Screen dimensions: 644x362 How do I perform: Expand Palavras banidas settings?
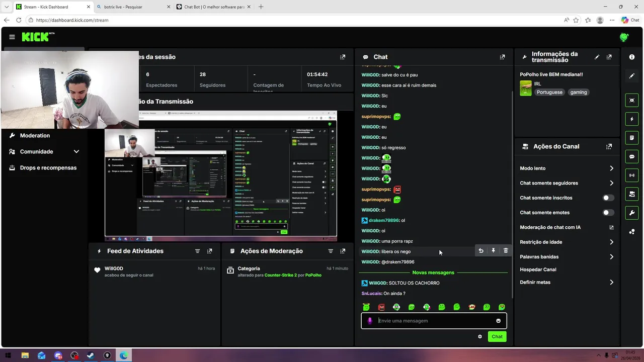(612, 257)
